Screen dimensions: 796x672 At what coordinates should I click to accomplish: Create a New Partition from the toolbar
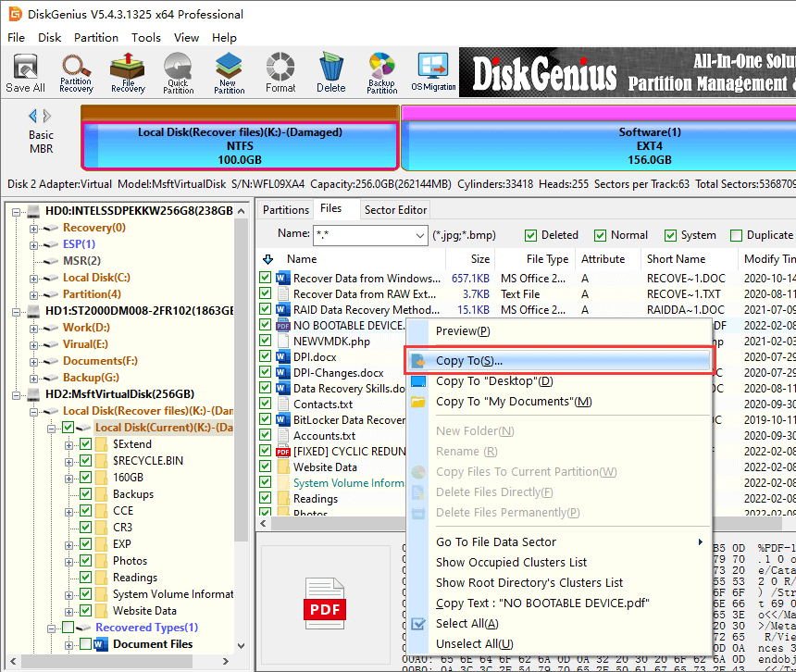[229, 72]
